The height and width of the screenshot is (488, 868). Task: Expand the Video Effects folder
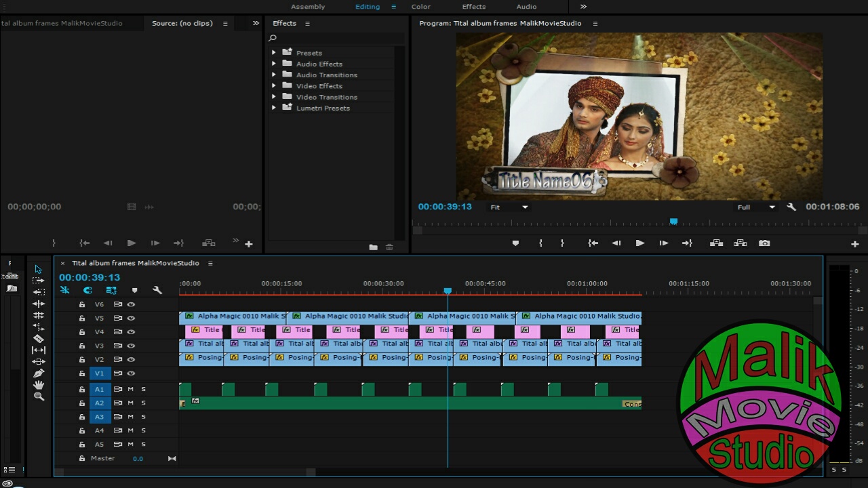pos(274,86)
